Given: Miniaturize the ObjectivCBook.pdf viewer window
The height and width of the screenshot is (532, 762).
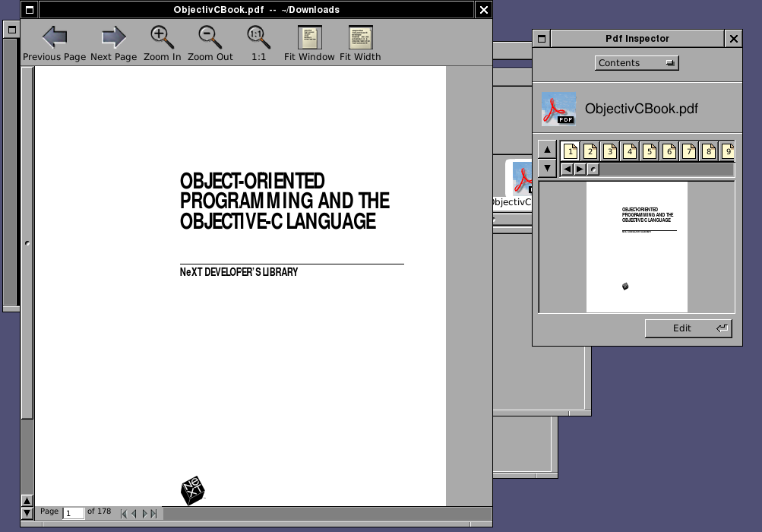Looking at the screenshot, I should click(30, 10).
